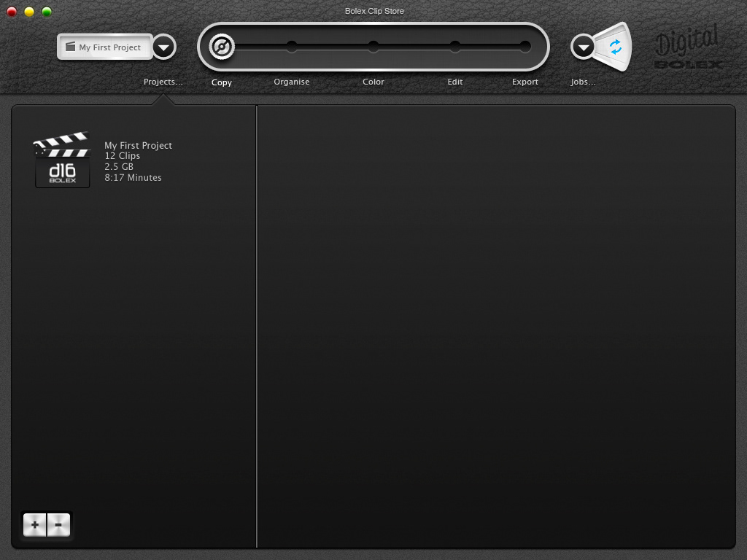Open the Projects dropdown arrow
Screen dimensions: 747x560
pyautogui.click(x=164, y=47)
